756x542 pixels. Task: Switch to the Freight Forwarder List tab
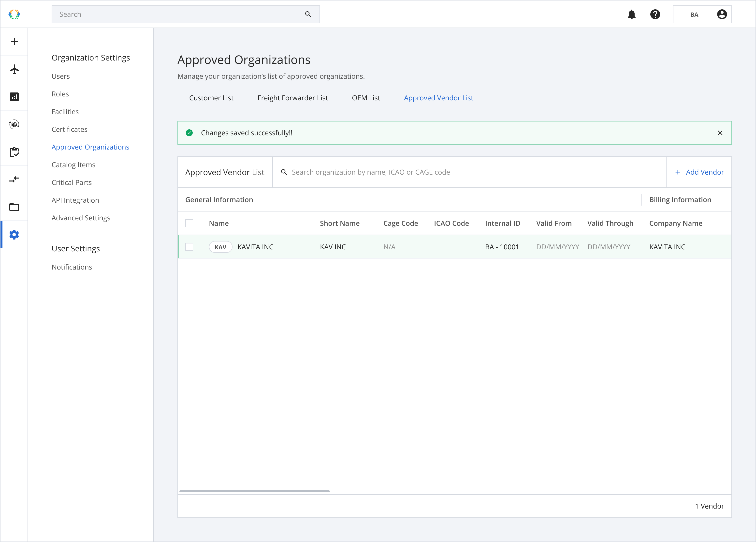point(292,98)
